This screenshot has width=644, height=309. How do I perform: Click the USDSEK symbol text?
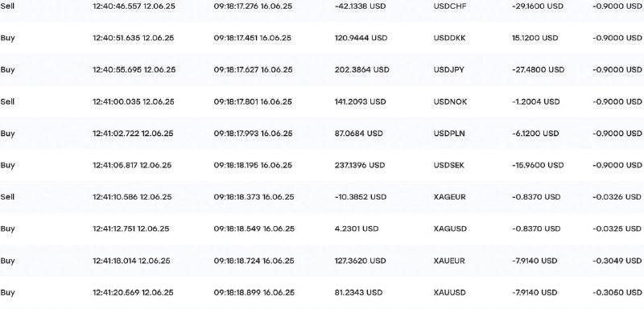point(448,165)
